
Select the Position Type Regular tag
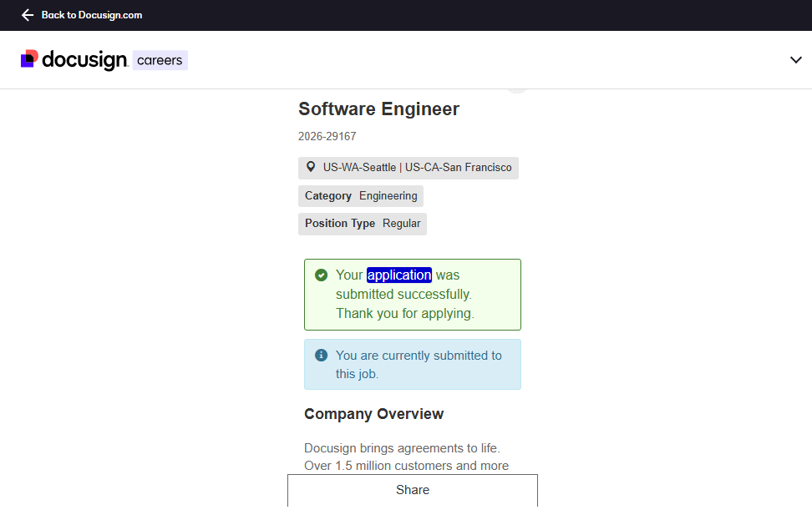tap(362, 224)
